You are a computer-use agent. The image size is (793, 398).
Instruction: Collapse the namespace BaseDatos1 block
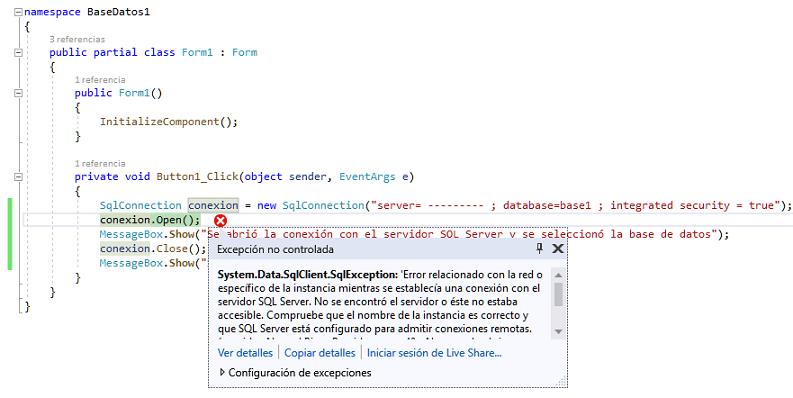pyautogui.click(x=19, y=12)
